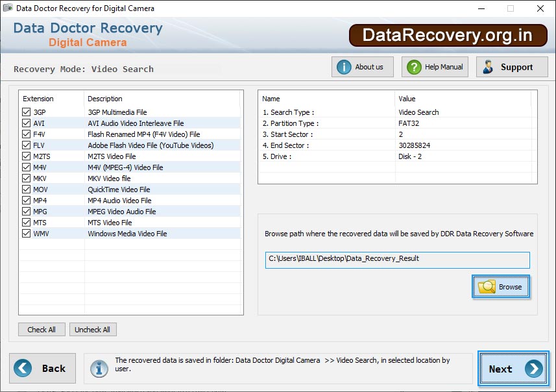Click the '2. Partition Type :' row
This screenshot has height=392, width=556.
398,123
